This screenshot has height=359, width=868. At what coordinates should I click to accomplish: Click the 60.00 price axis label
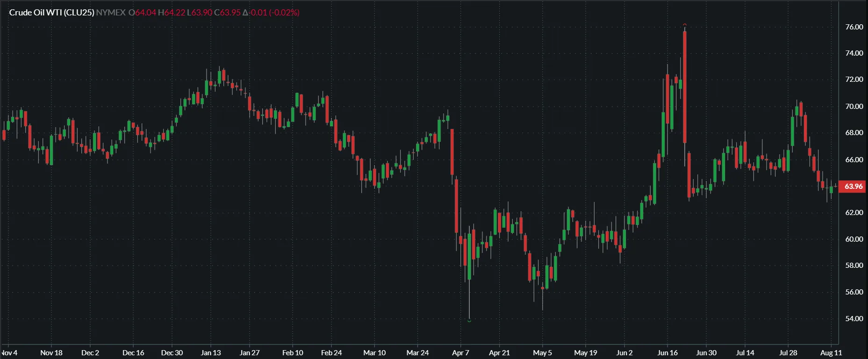854,239
